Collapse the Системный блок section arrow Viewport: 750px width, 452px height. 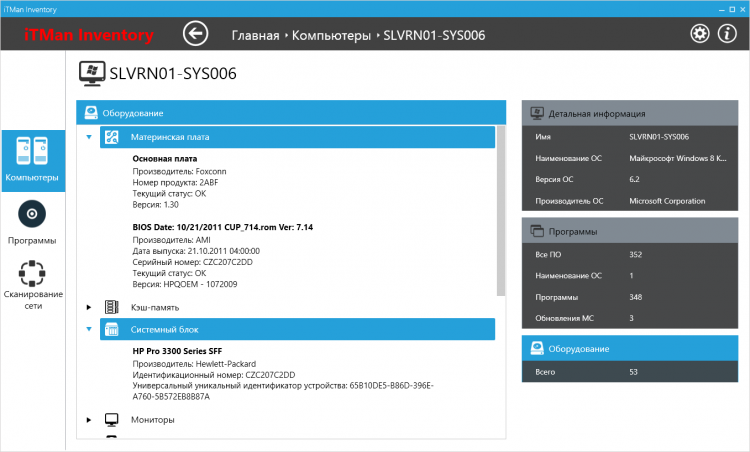(88, 329)
